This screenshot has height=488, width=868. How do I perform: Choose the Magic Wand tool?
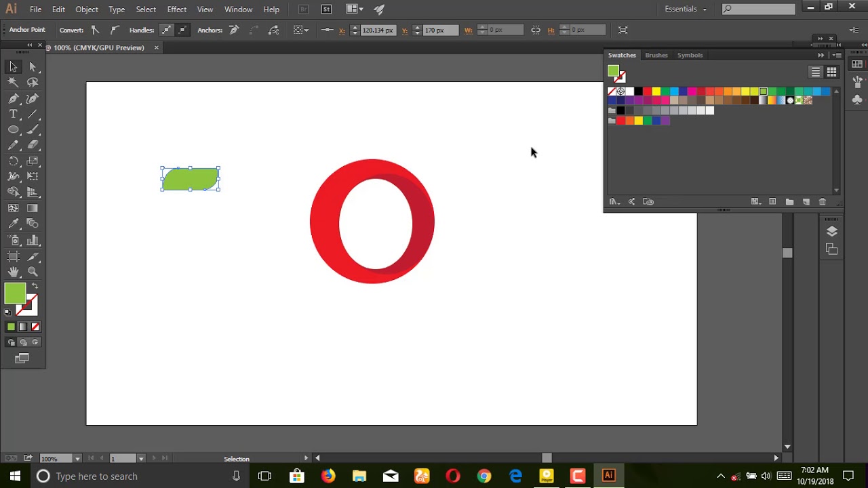[x=13, y=82]
